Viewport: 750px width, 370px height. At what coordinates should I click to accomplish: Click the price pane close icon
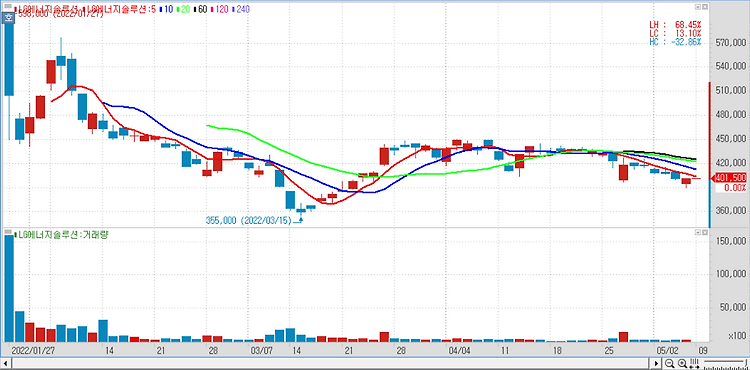(x=705, y=7)
